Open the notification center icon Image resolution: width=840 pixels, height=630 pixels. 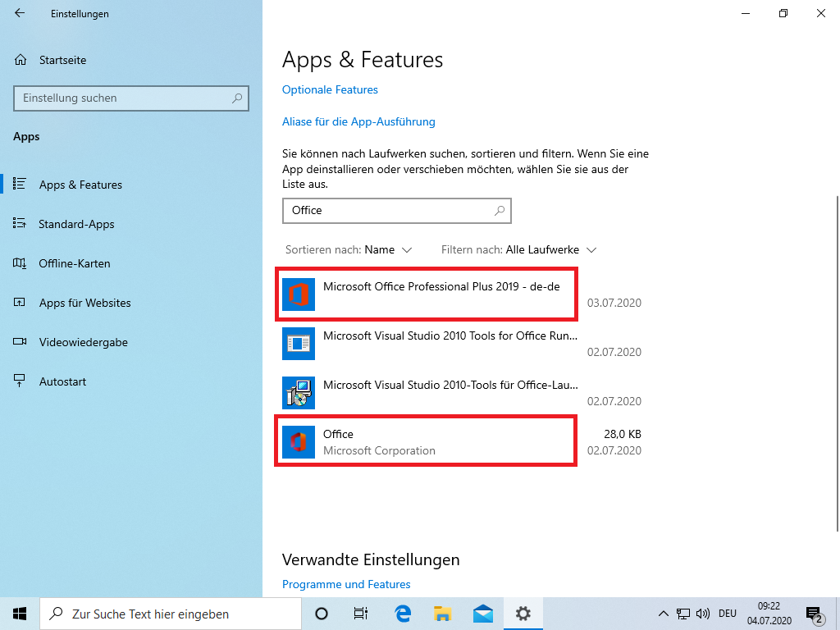pos(815,614)
